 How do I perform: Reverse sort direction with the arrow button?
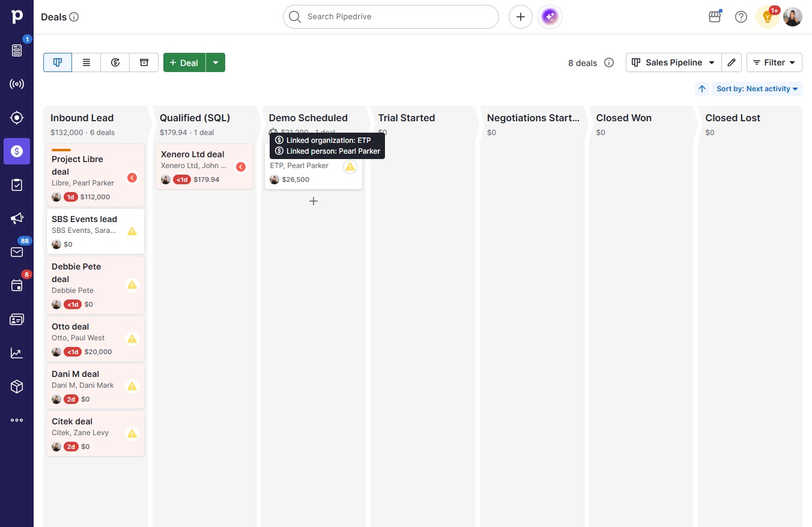point(702,89)
